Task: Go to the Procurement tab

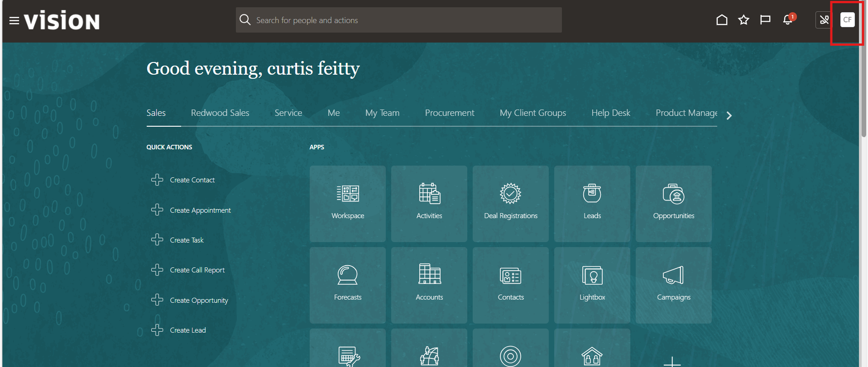Action: [x=449, y=113]
